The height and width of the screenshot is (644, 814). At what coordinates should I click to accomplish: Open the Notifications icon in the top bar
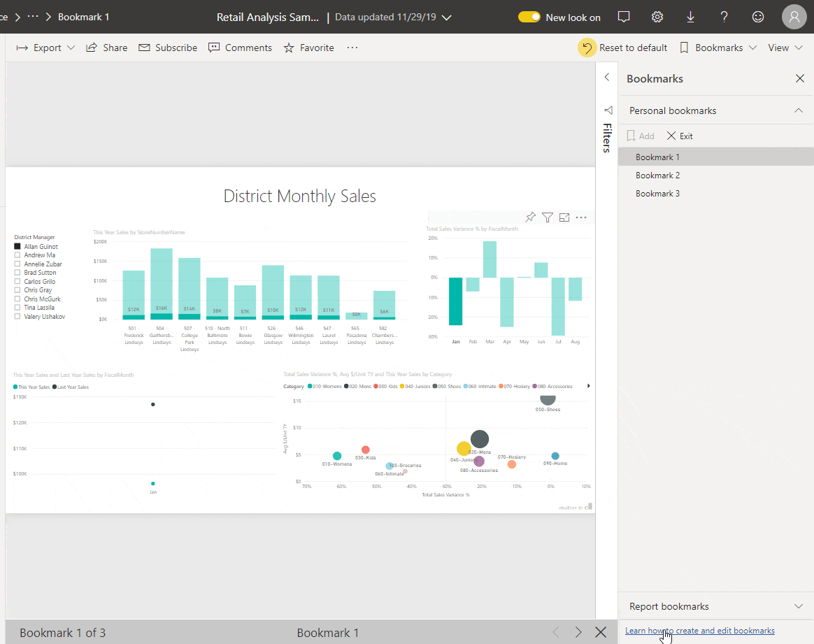click(623, 17)
